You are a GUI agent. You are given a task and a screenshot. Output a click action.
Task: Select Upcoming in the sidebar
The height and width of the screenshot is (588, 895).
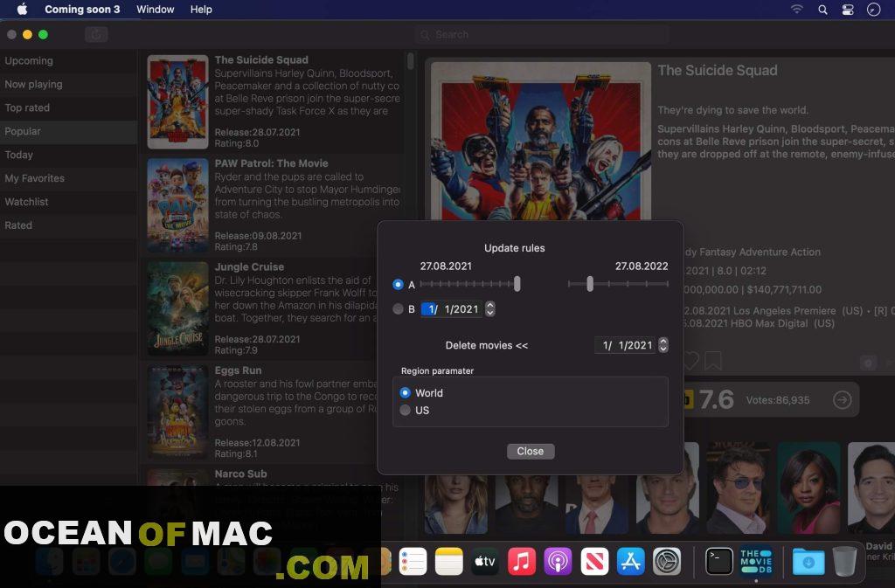[68, 60]
